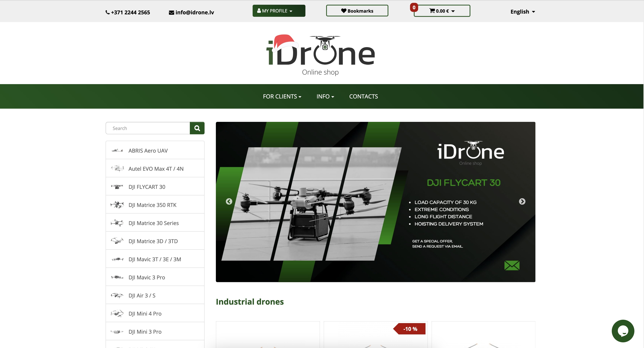Viewport: 644px width, 348px height.
Task: Click the heart icon in Bookmarks
Action: point(344,11)
